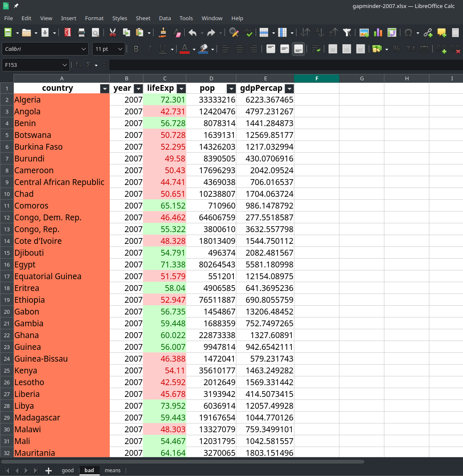The width and height of the screenshot is (463, 476).
Task: Click the Cut scissors icon
Action: click(x=112, y=33)
